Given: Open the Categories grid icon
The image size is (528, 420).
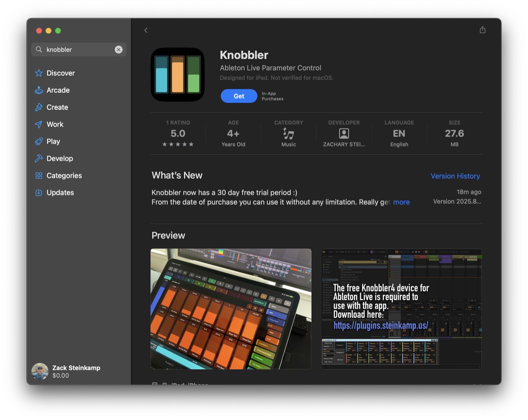Looking at the screenshot, I should [x=39, y=175].
